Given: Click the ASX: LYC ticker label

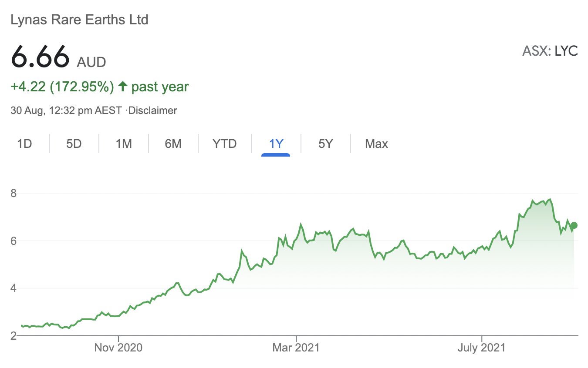Looking at the screenshot, I should pos(550,51).
